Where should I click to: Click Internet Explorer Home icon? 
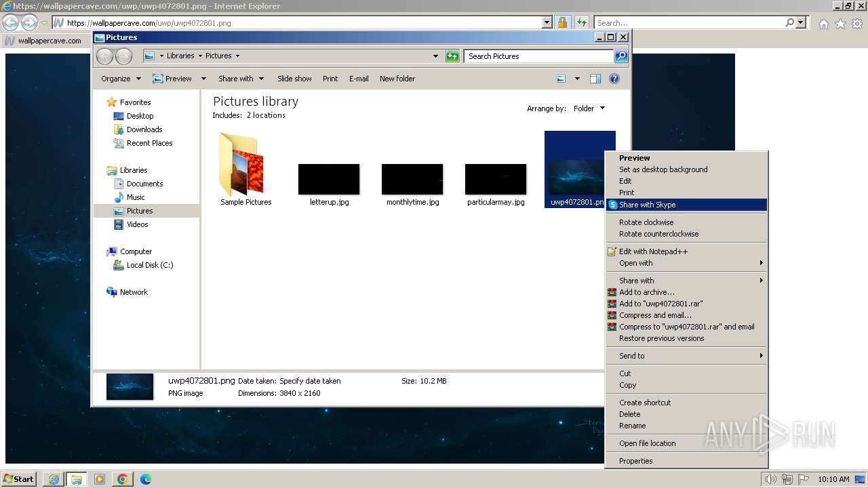823,24
